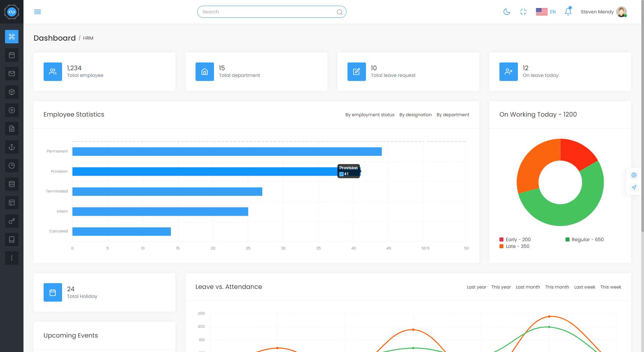Screen dimensions: 644x352
Task: Click the key icon in sidebar
Action: click(x=12, y=221)
